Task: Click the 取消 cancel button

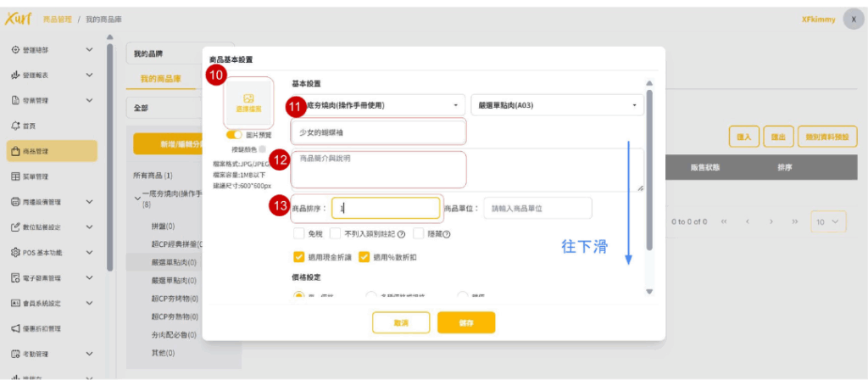Action: point(400,323)
